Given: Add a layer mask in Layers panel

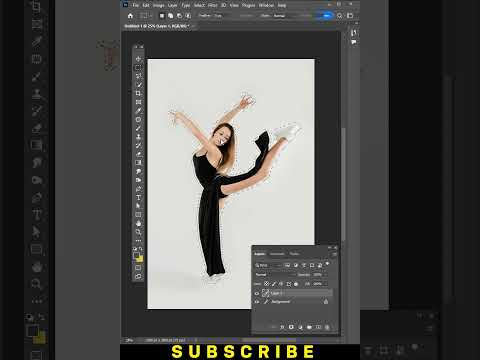Looking at the screenshot, I should pos(291,327).
